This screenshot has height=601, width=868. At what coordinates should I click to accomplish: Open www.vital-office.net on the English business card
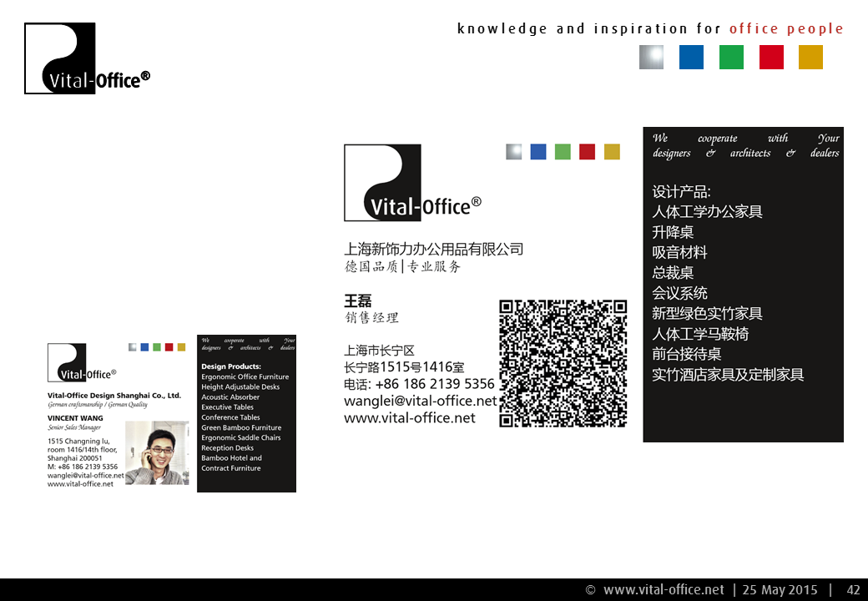pyautogui.click(x=80, y=483)
